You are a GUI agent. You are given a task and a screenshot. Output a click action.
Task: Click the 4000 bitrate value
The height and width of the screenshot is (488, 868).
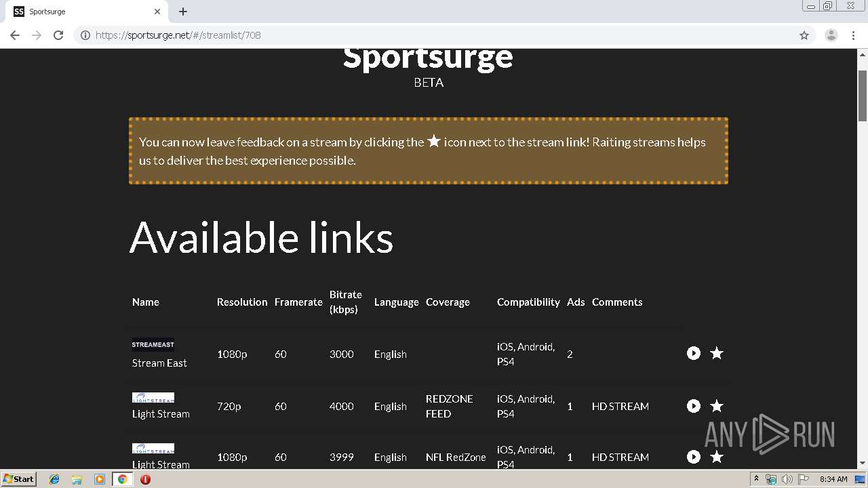coord(342,407)
